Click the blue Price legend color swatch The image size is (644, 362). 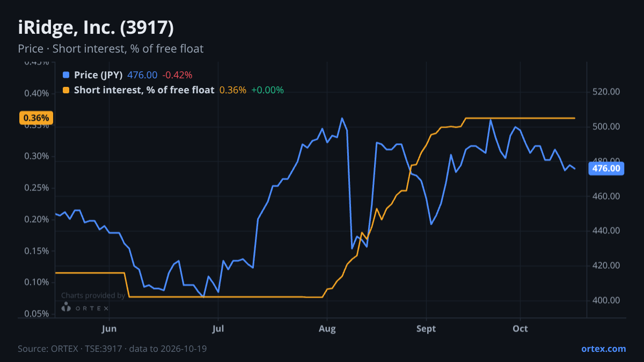tap(66, 75)
